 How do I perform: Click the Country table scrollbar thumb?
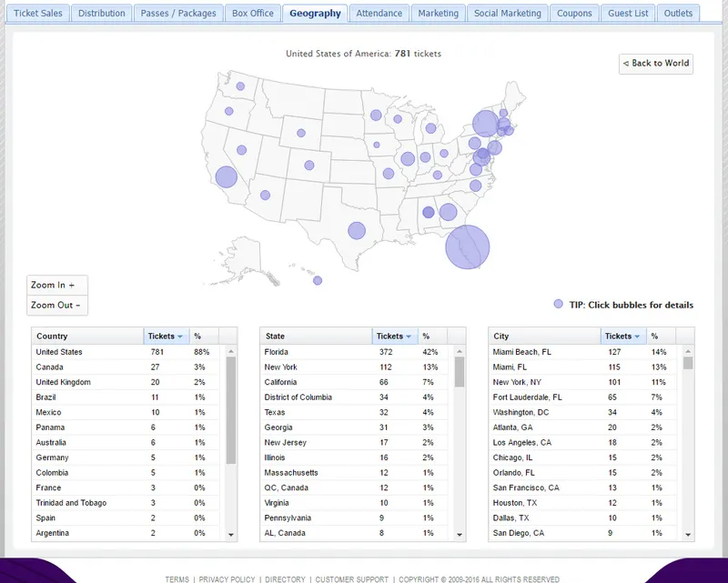click(231, 410)
